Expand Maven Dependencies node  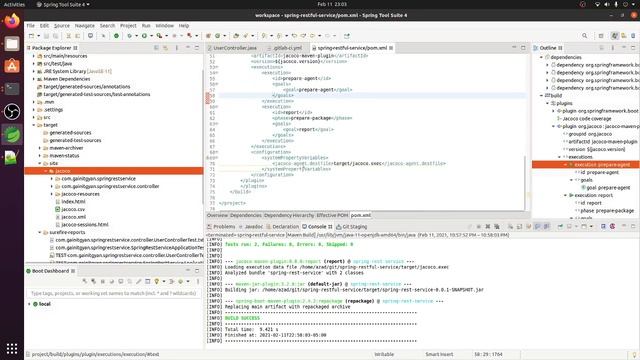pos(34,79)
